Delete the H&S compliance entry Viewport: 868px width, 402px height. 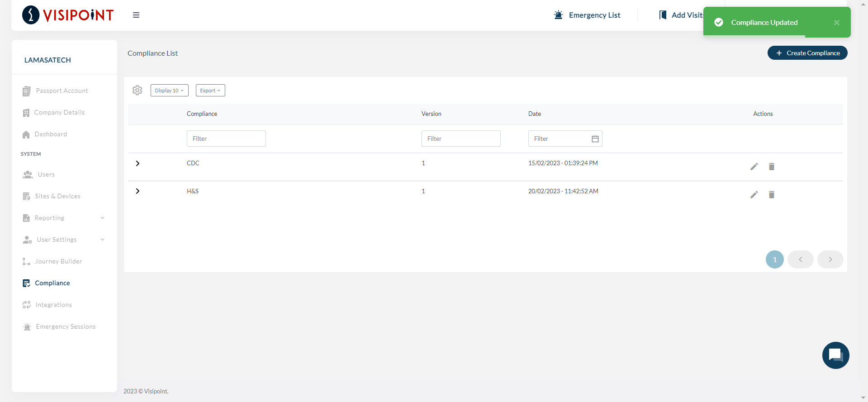[772, 195]
